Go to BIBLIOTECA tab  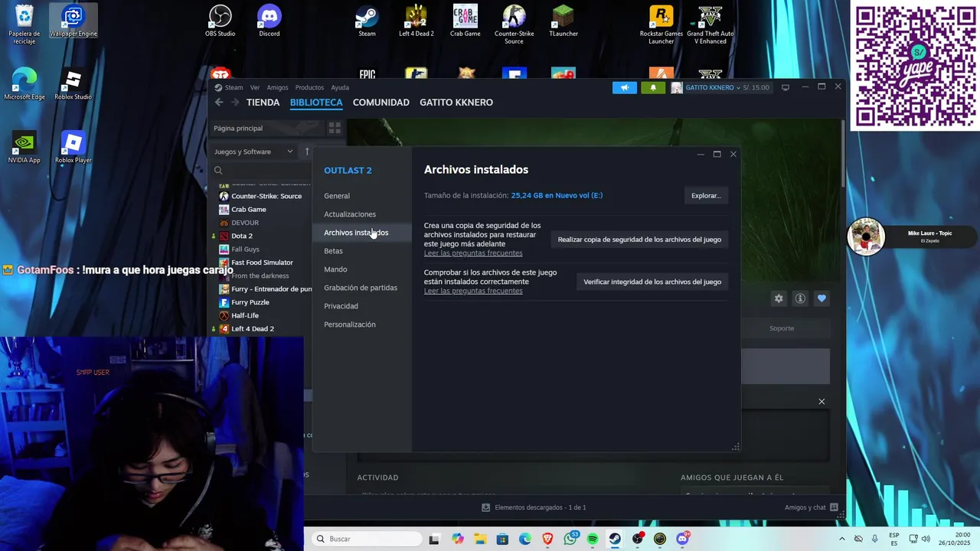[316, 103]
